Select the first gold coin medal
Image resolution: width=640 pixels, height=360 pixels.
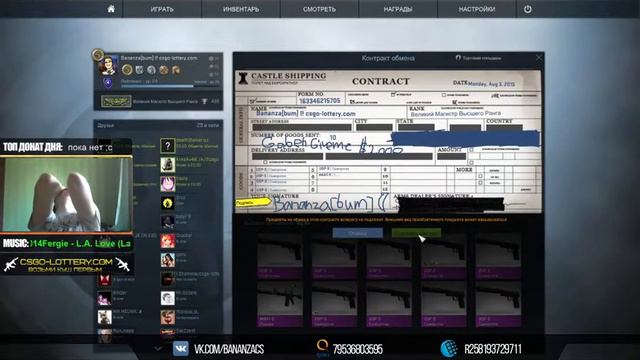[127, 70]
